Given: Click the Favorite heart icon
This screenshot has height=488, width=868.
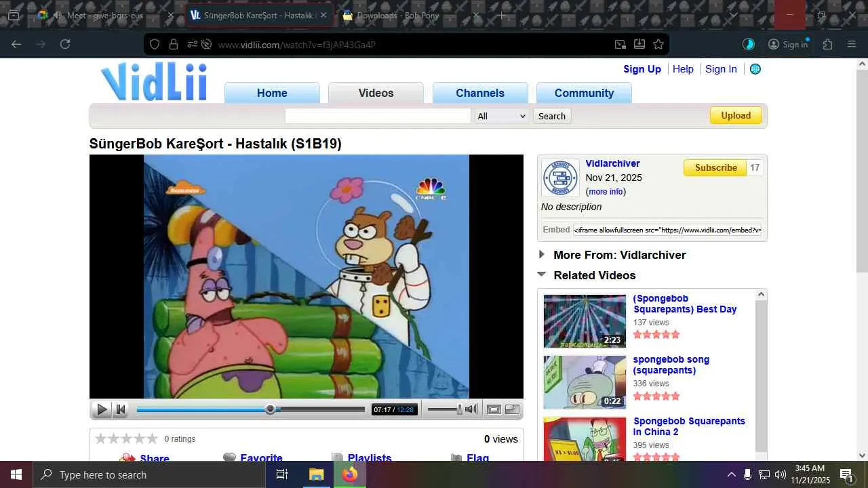Looking at the screenshot, I should point(229,458).
